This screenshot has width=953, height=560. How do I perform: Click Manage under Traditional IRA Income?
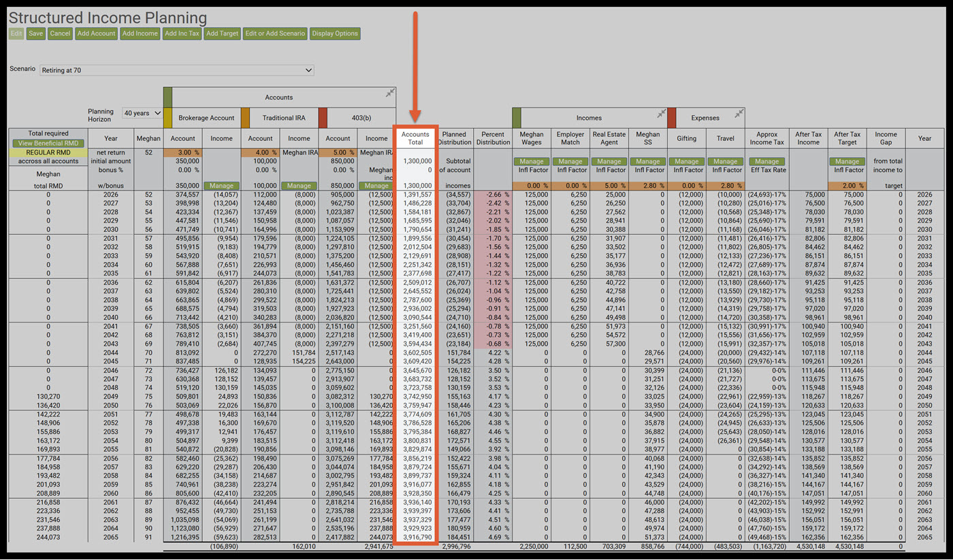click(299, 185)
